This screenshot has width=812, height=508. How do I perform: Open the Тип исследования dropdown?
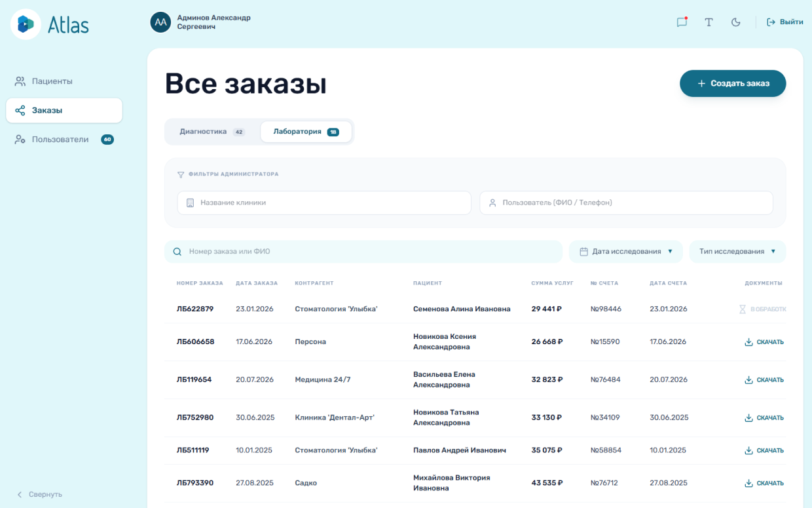click(737, 252)
